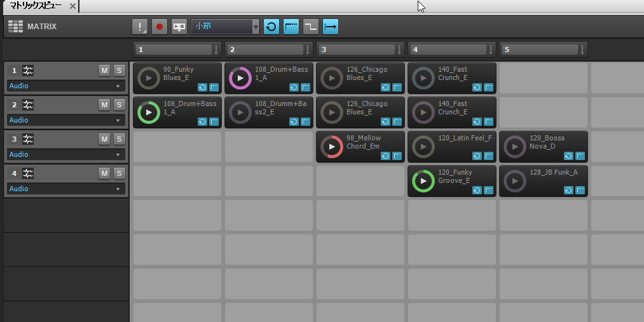The image size is (644, 322).
Task: Play the 90_Funky Blues_E cell
Action: pyautogui.click(x=149, y=78)
